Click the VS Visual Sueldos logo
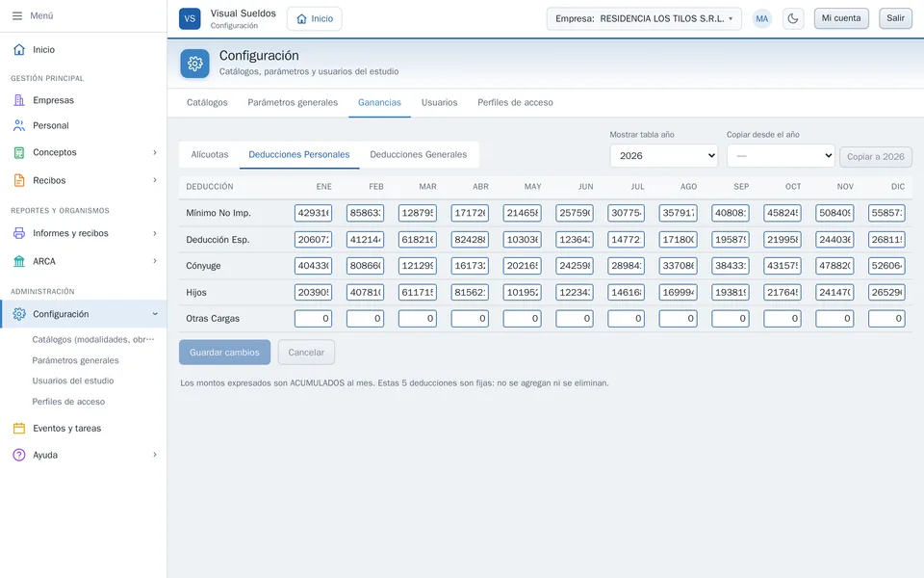Image resolution: width=924 pixels, height=578 pixels. (x=190, y=19)
